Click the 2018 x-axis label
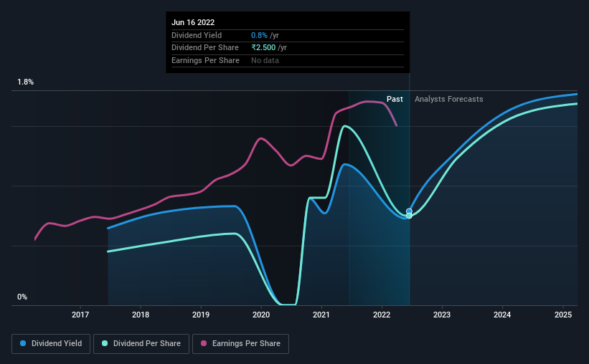 [x=141, y=315]
